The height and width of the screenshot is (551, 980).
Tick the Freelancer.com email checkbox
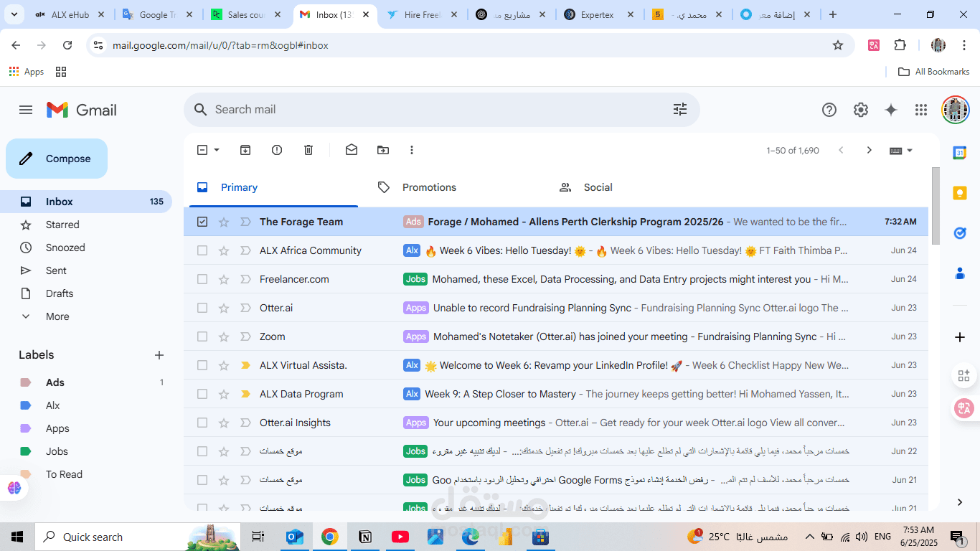(x=202, y=279)
